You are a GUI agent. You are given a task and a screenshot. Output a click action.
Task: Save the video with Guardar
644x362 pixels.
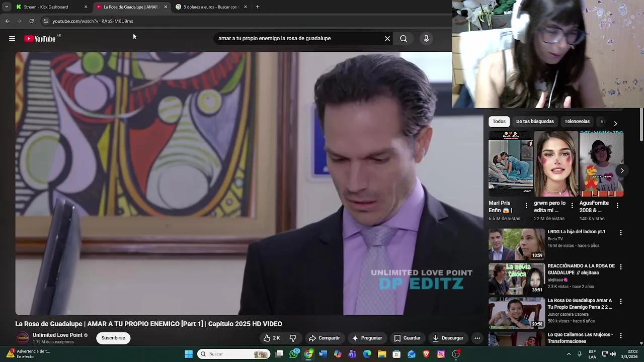[407, 338]
